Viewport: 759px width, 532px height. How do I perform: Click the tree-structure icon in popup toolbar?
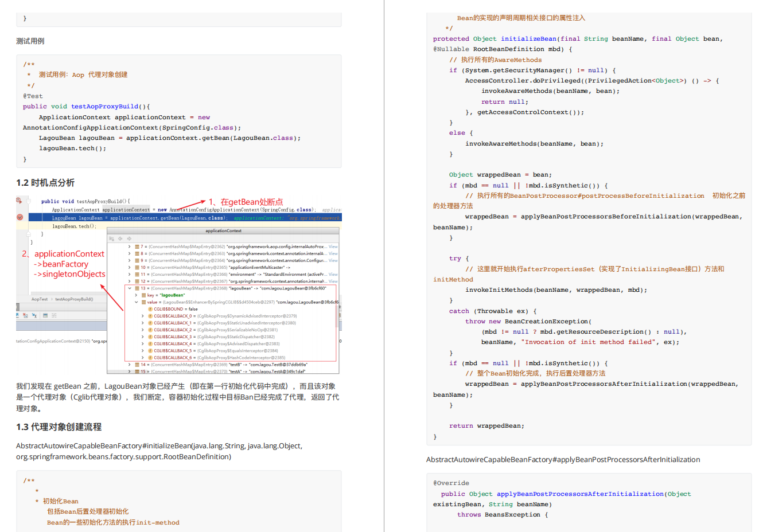tap(111, 238)
